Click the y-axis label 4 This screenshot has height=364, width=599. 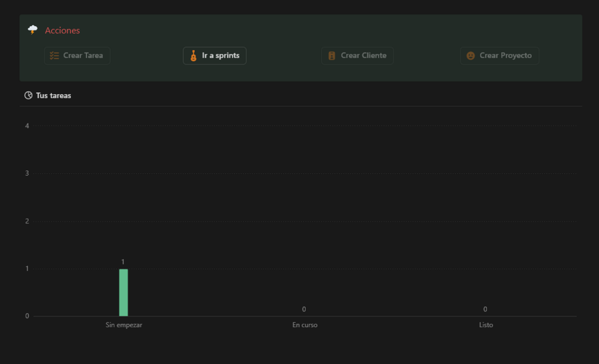tap(27, 126)
